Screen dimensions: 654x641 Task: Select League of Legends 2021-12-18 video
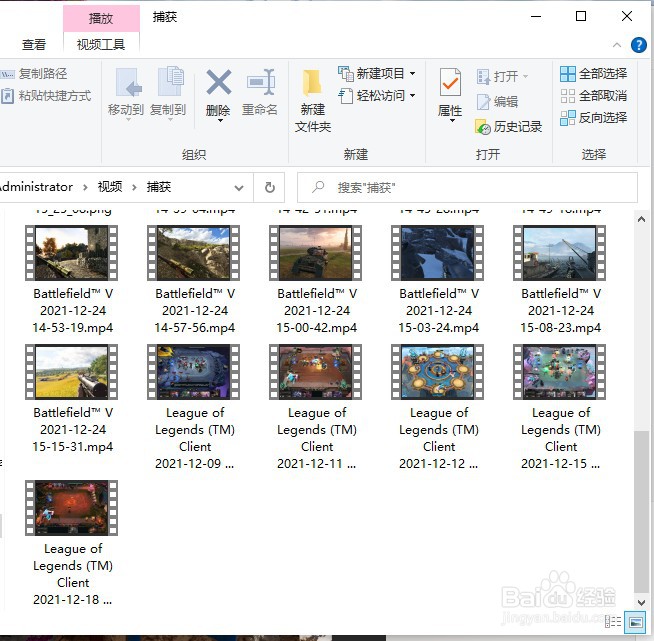[x=71, y=508]
